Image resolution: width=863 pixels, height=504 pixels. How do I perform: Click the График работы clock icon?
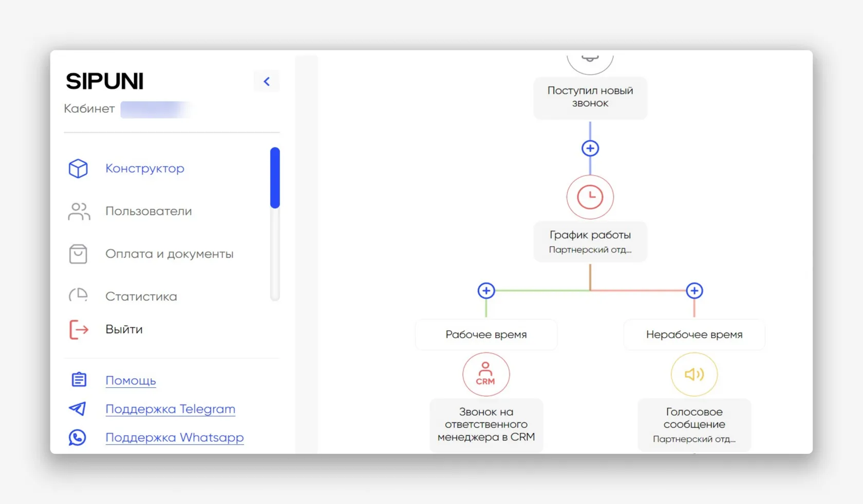click(x=590, y=197)
